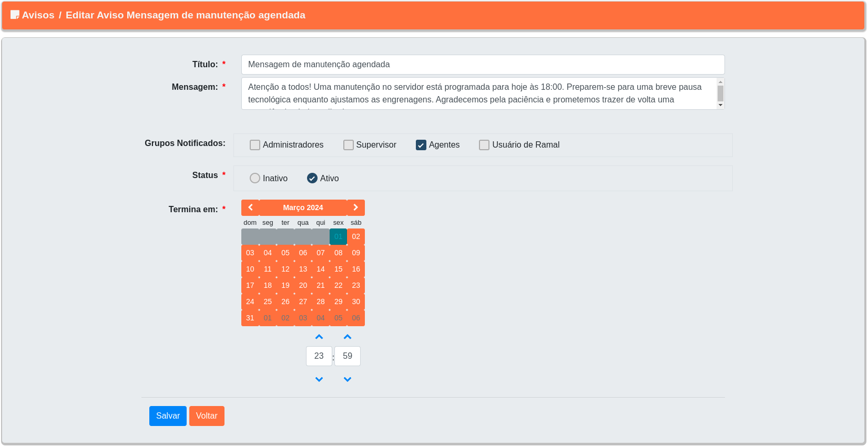Screen dimensions: 868x447
Task: Open the Março 2024 month selector
Action: pos(303,207)
